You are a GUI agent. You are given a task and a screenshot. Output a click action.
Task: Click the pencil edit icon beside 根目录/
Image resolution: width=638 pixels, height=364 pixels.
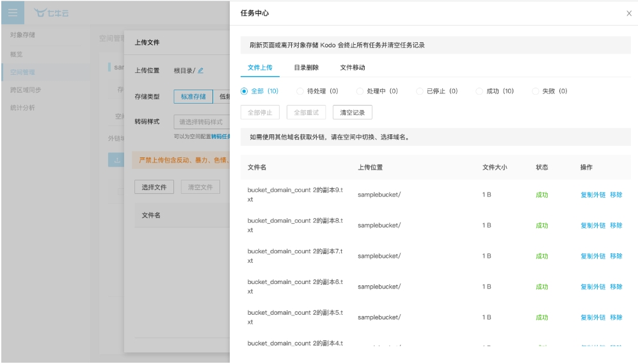point(200,70)
